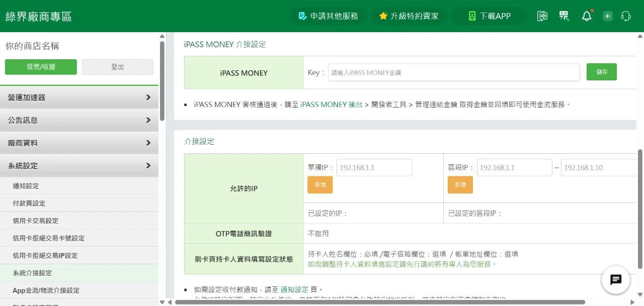Open customer support headset icon
Viewport: 644px width, 306px height.
[626, 16]
